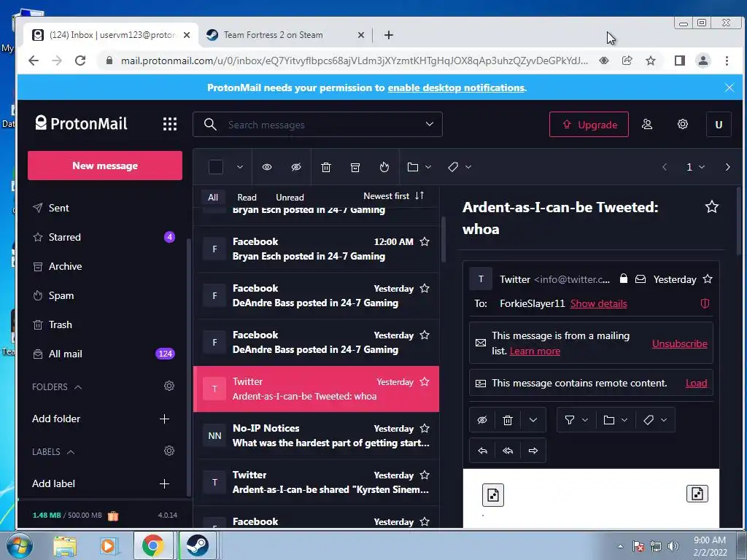The height and width of the screenshot is (560, 747).
Task: Mark the open Twitter email as unread
Action: (482, 420)
